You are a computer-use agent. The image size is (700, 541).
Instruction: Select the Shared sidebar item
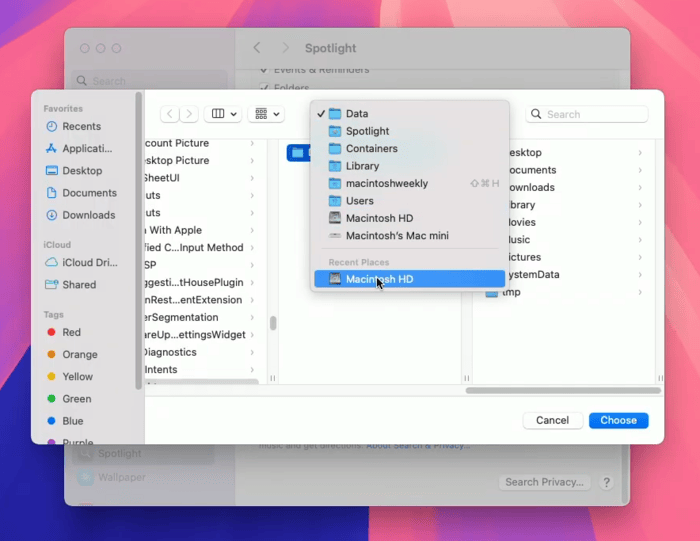[71, 285]
